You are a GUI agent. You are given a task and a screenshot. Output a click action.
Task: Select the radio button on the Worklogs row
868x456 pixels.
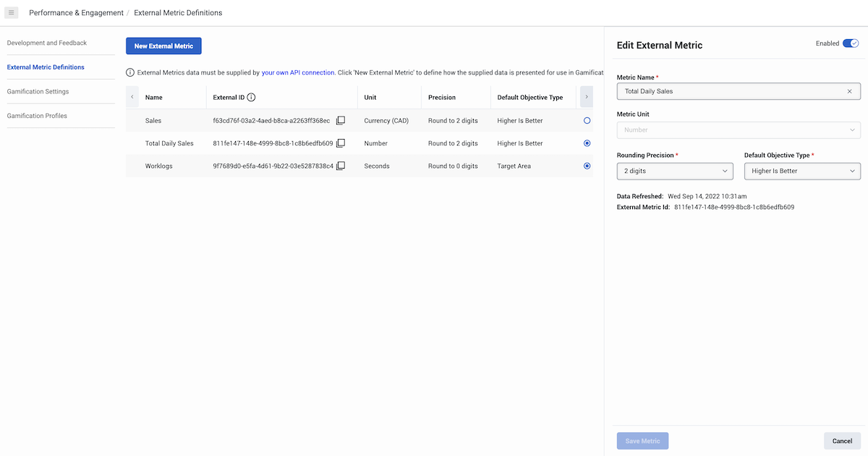[586, 166]
